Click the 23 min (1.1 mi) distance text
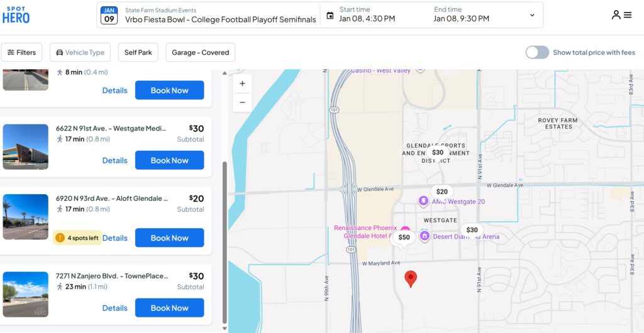Viewport: 644px width, 333px height. tap(86, 287)
